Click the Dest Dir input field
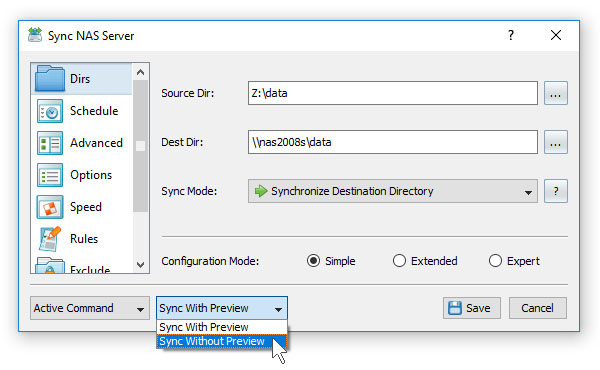 coord(393,142)
